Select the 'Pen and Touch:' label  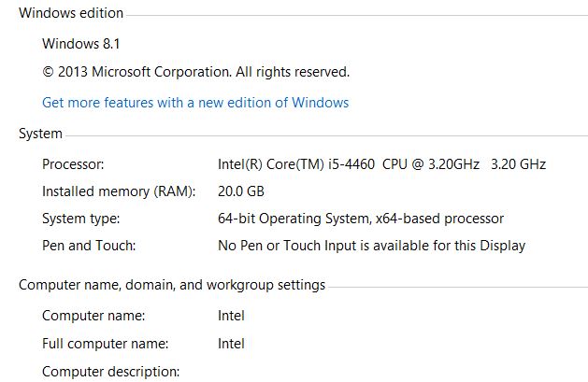pyautogui.click(x=89, y=246)
